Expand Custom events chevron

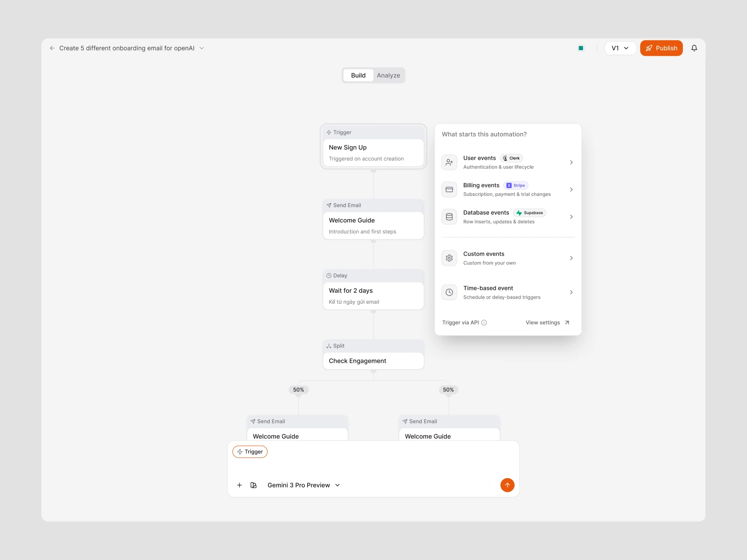point(571,258)
